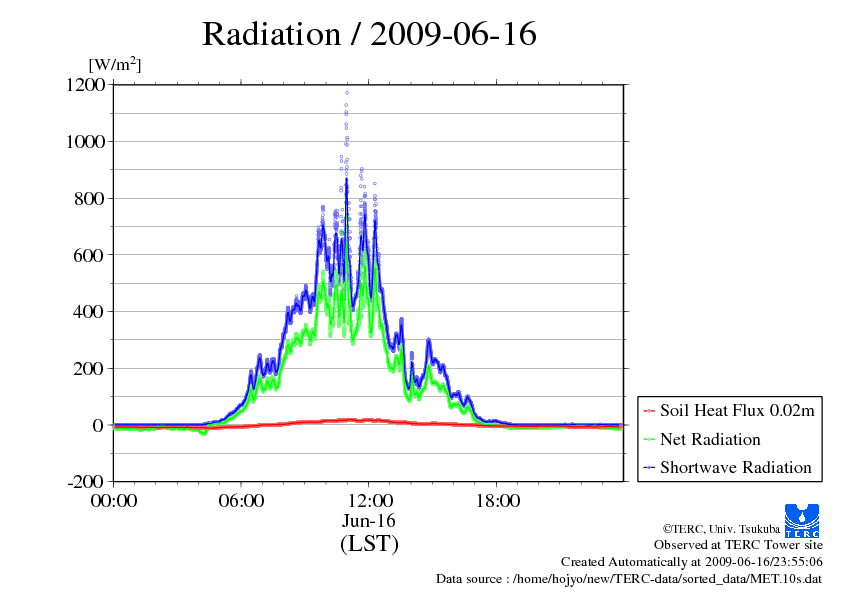Click the blue Shortwave Radiation legend marker
842x595 pixels.
tap(648, 467)
